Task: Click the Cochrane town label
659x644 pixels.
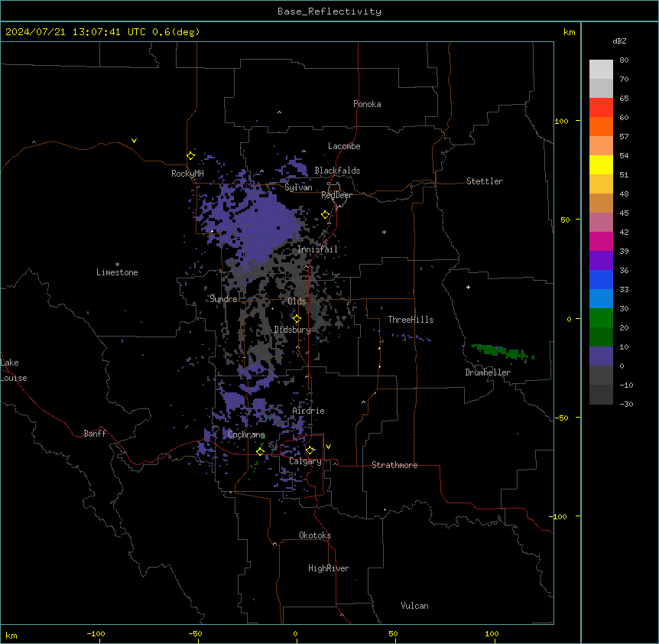Action: (247, 434)
